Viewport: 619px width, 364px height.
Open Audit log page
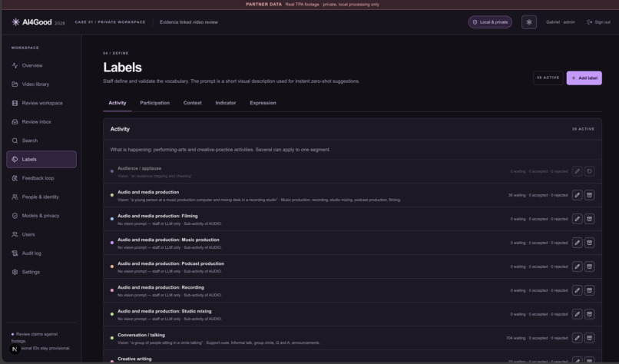click(x=41, y=253)
